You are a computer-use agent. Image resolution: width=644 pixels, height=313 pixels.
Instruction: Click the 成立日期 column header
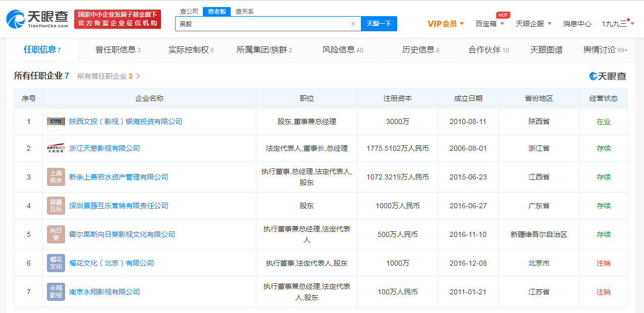[468, 98]
